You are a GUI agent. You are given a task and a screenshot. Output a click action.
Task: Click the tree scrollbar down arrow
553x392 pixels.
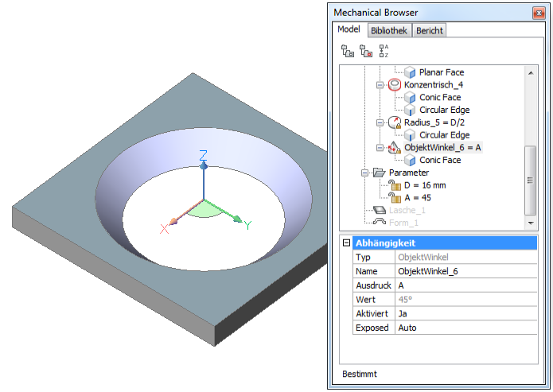click(x=531, y=223)
